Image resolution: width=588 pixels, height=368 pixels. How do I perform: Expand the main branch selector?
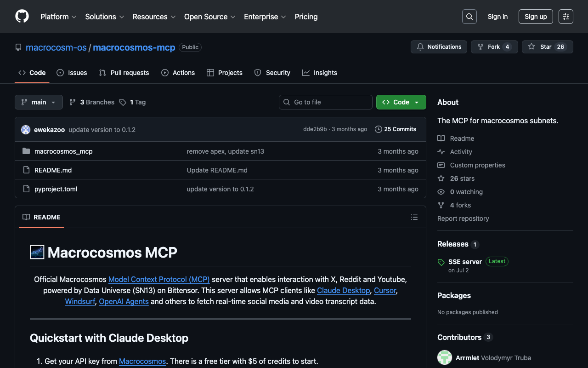(39, 102)
